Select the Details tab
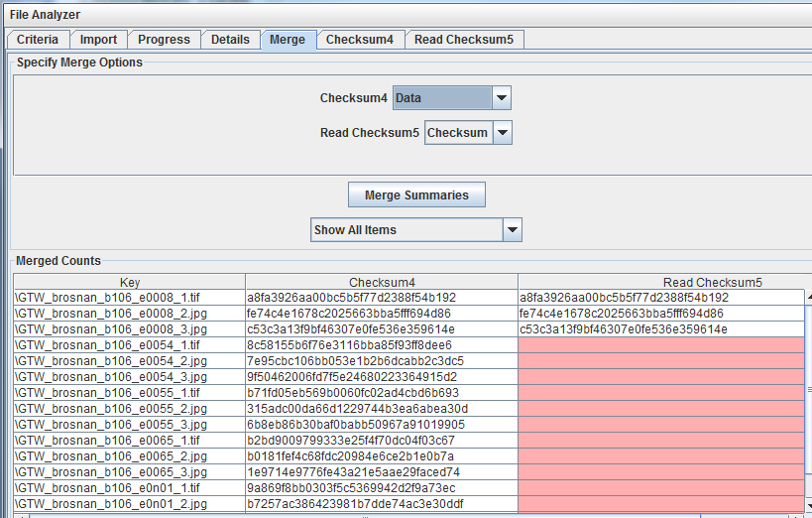The height and width of the screenshot is (518, 812). [x=230, y=40]
